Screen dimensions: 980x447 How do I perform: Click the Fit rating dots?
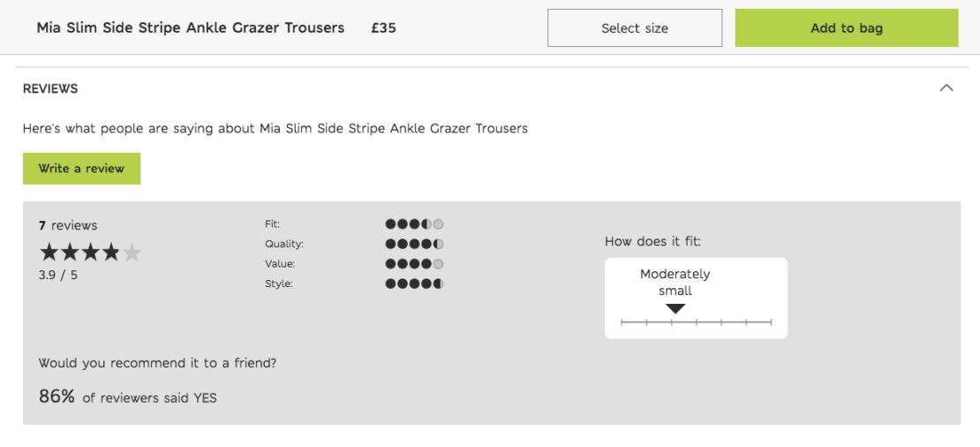tap(414, 223)
